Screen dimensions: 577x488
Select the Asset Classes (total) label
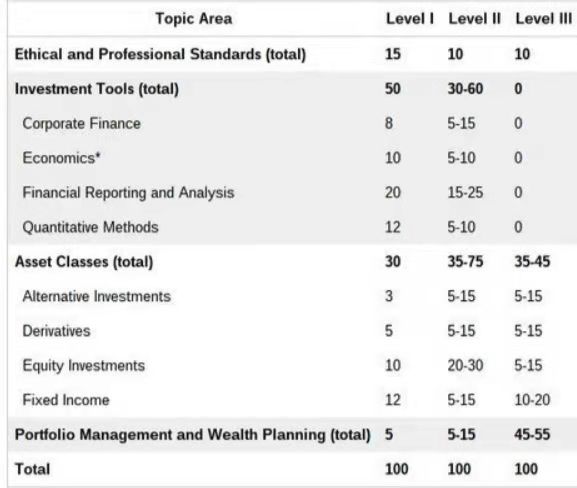pyautogui.click(x=84, y=262)
